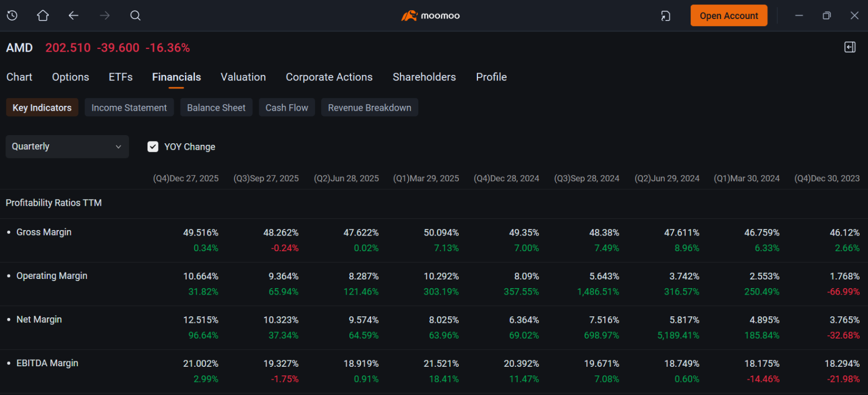Navigate back with the left arrow
This screenshot has width=868, height=395.
pos(74,16)
